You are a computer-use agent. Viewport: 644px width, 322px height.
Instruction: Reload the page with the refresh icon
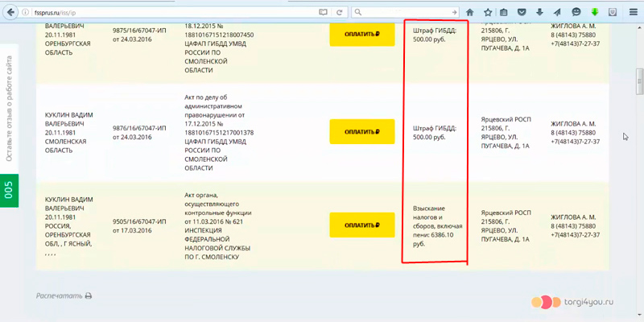pyautogui.click(x=339, y=12)
